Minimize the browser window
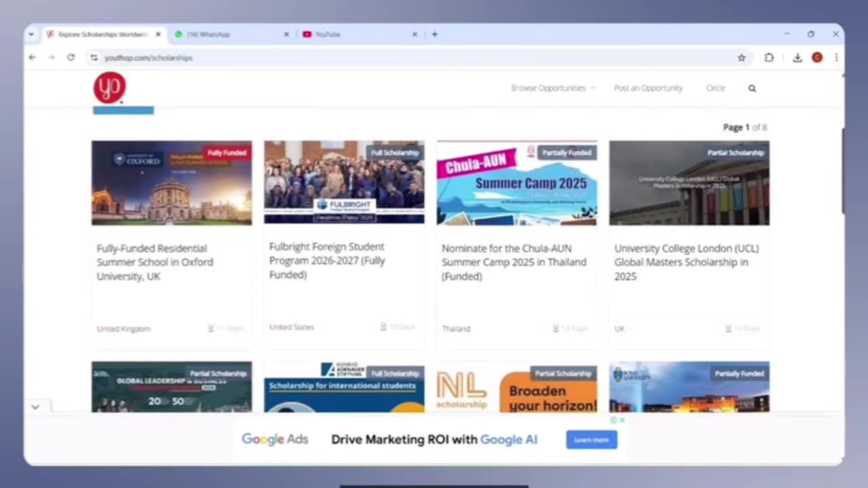This screenshot has width=868, height=488. pos(787,34)
